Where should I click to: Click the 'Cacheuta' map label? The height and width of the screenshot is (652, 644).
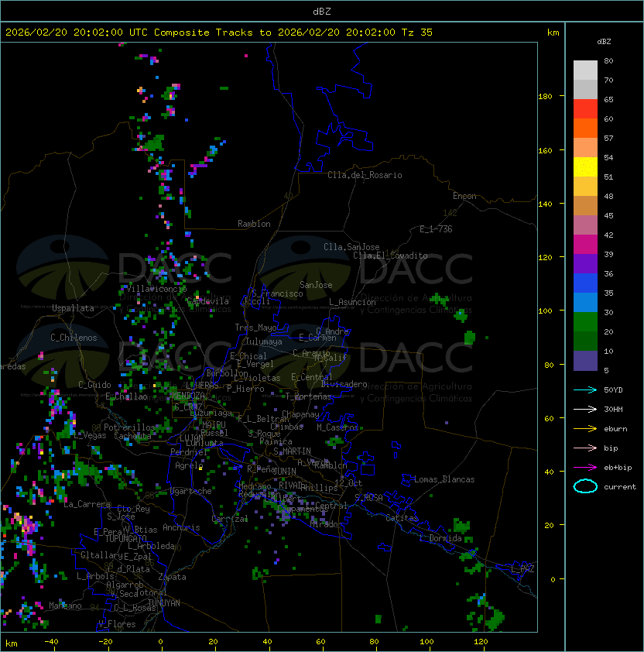point(132,436)
